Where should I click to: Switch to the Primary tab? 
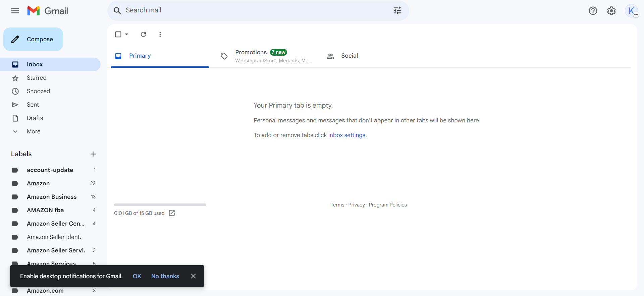tap(160, 56)
